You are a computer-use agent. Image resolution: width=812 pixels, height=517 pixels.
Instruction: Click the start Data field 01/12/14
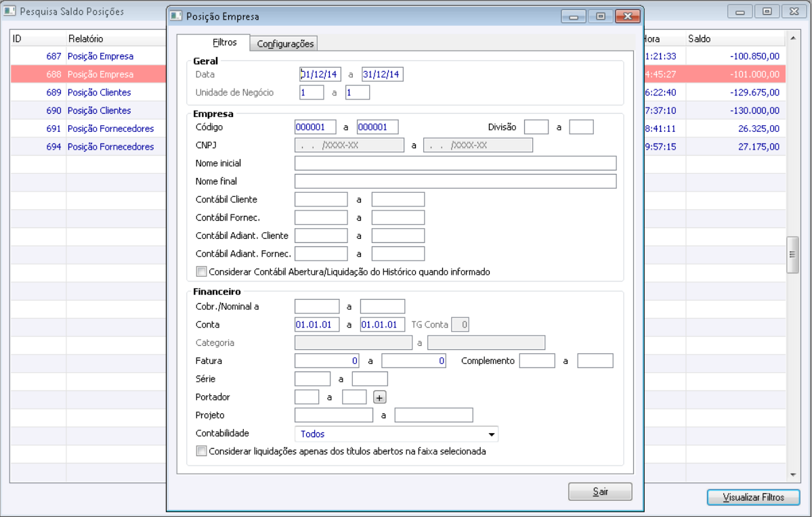320,74
